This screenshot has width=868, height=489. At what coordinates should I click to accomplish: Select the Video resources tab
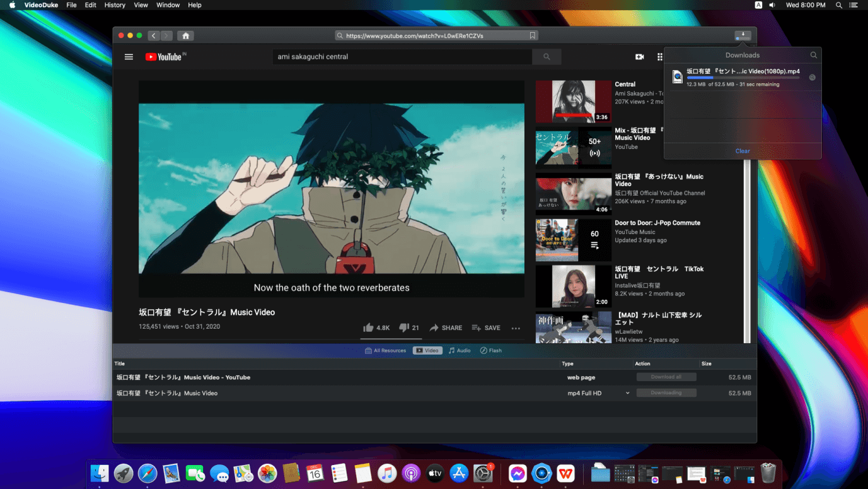(427, 351)
